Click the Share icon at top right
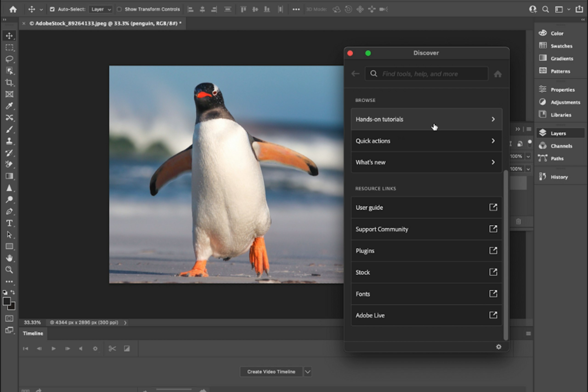 [579, 9]
